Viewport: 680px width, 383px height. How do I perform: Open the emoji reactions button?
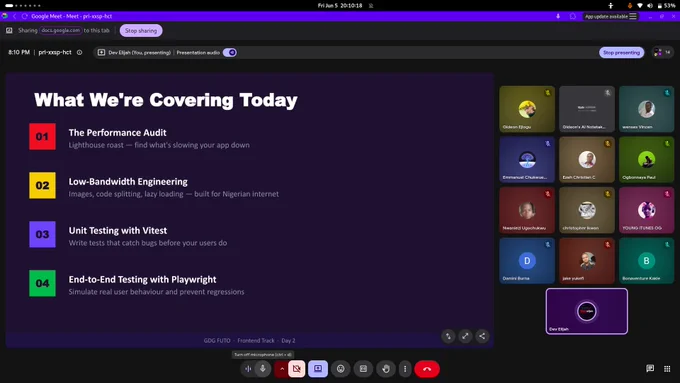pyautogui.click(x=341, y=369)
